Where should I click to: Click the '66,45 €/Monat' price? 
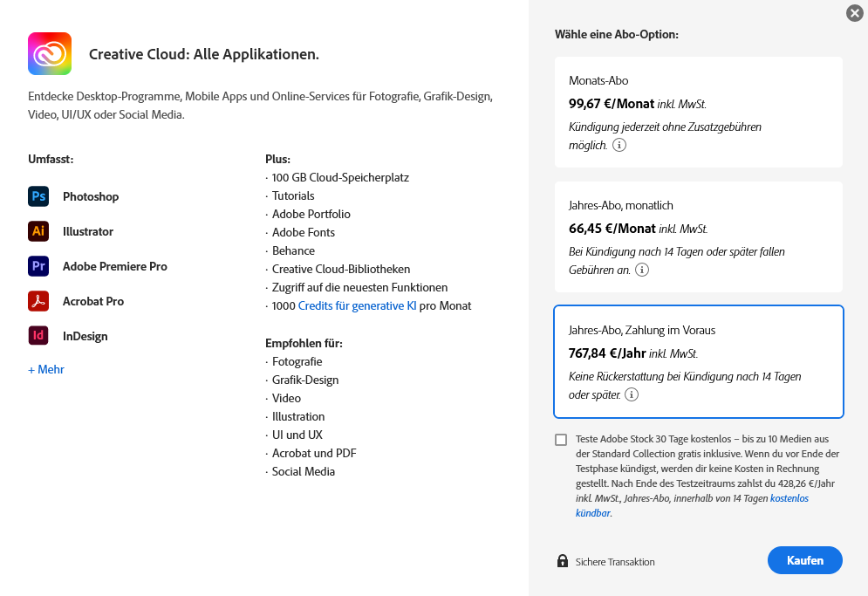tap(612, 229)
